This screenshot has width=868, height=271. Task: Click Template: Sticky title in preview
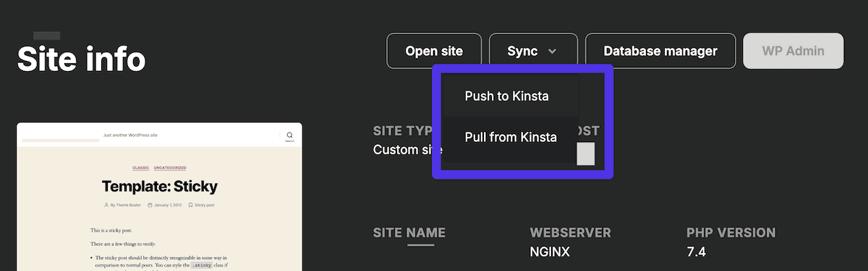pos(159,186)
